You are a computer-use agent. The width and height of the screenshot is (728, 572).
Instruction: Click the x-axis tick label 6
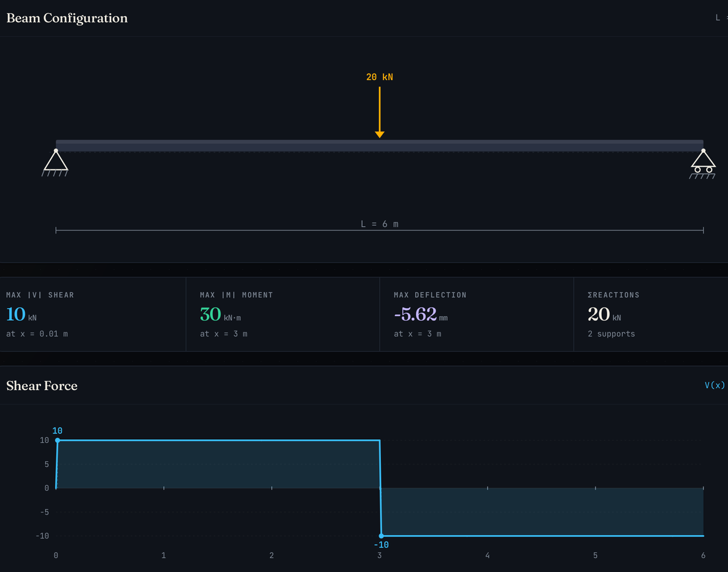pyautogui.click(x=703, y=555)
